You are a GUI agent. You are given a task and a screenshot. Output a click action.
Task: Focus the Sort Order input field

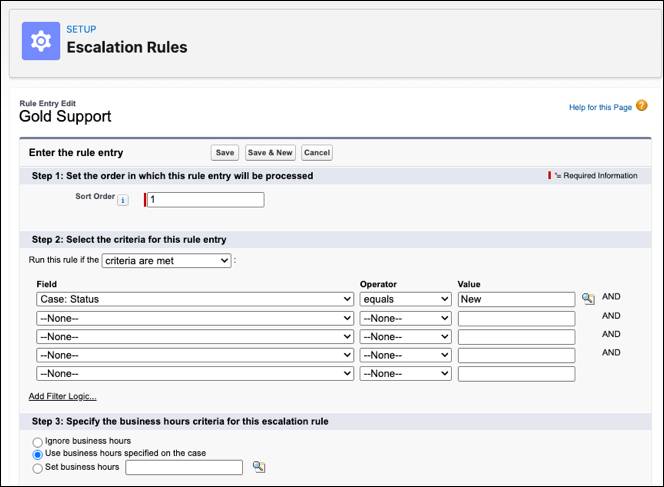pos(205,199)
